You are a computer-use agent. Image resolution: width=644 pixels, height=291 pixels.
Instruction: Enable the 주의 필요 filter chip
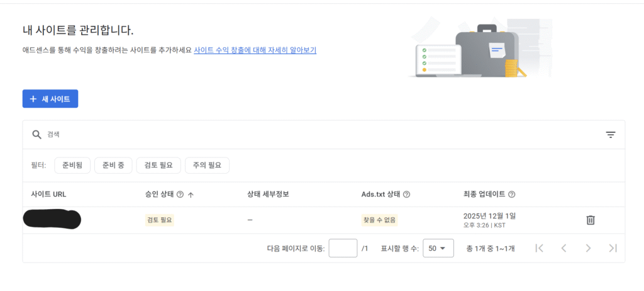click(x=207, y=166)
